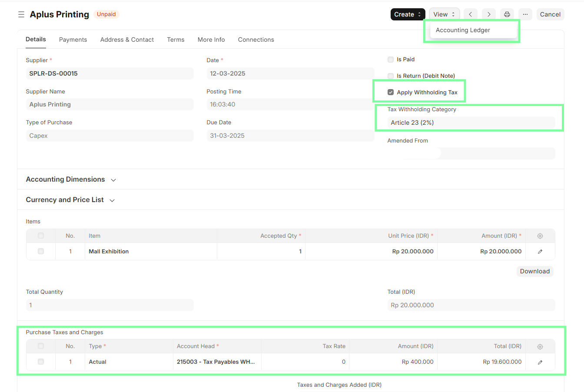The image size is (584, 392).
Task: Open the hamburger navigation menu
Action: pyautogui.click(x=21, y=14)
